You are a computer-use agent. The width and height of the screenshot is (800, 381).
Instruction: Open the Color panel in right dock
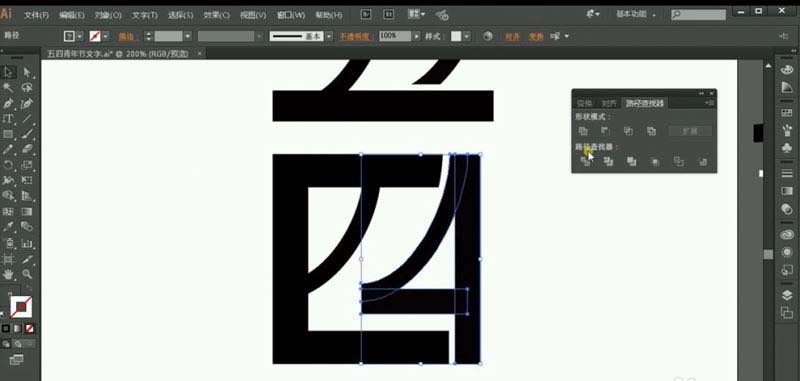[787, 71]
